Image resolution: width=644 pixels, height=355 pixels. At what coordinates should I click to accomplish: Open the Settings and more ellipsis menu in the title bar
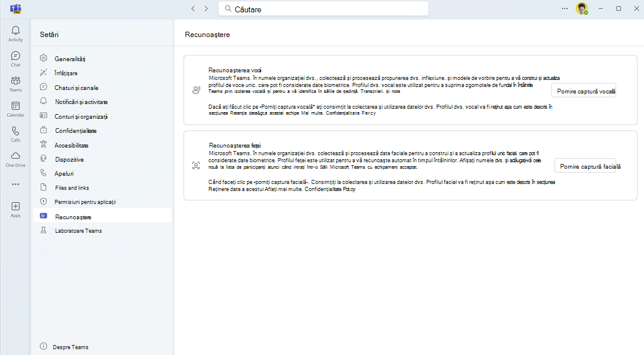tap(565, 9)
